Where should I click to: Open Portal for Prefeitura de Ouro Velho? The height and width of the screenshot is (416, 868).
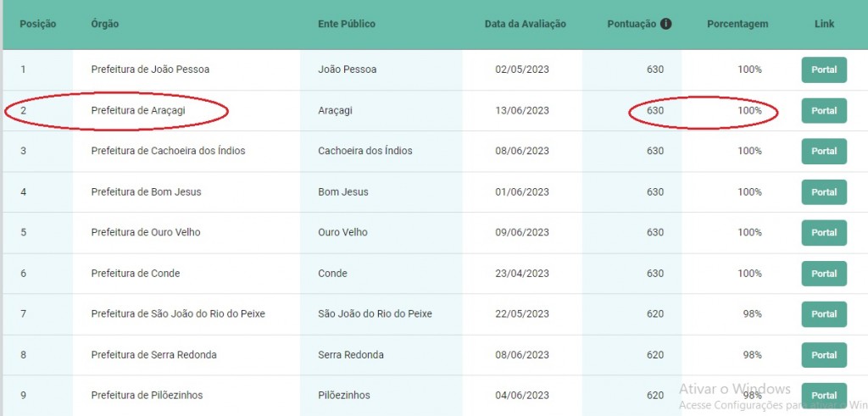[x=824, y=232]
